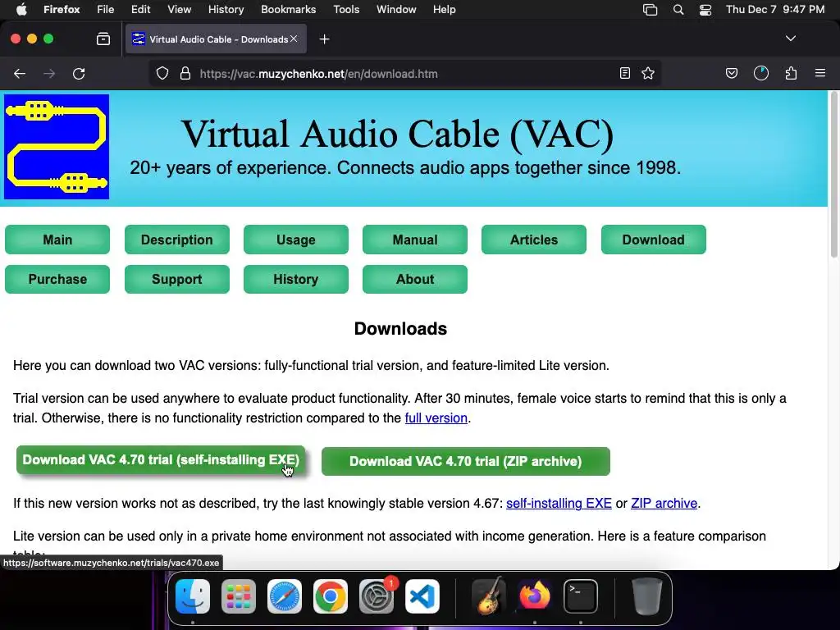Toggle reader view icon in address bar
Screen dimensions: 840x630
pyautogui.click(x=624, y=73)
